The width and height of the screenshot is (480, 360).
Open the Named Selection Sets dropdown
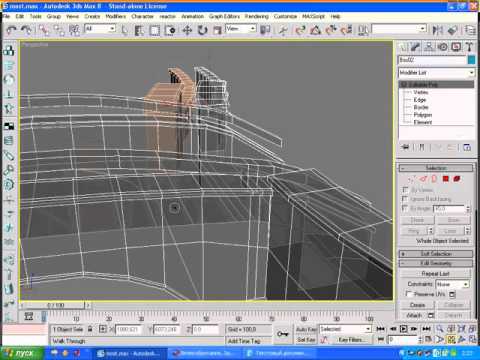(x=399, y=29)
